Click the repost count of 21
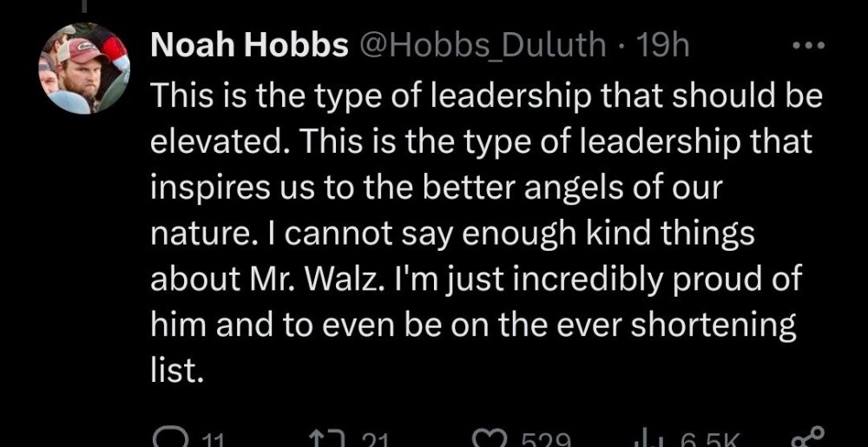Screen dimensions: 868x447 [x=373, y=441]
